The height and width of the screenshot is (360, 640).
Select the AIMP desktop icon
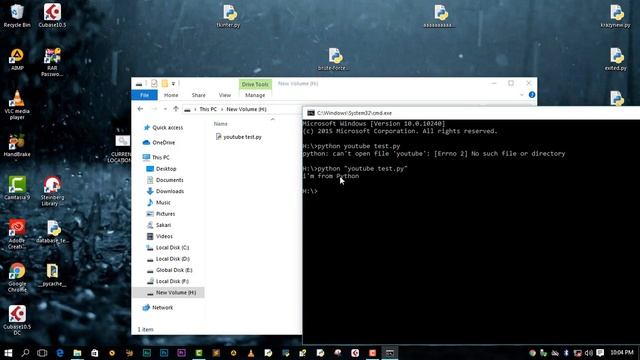point(17,60)
